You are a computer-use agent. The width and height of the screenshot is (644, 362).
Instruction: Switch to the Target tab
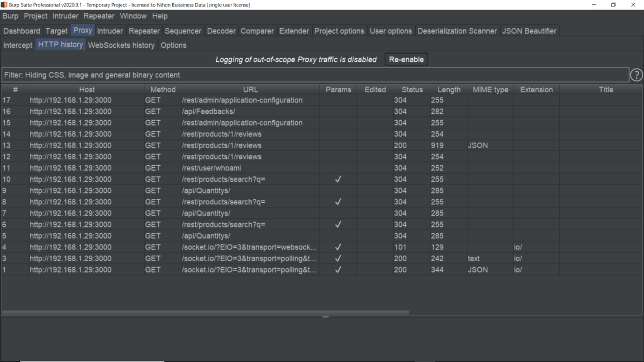click(56, 31)
